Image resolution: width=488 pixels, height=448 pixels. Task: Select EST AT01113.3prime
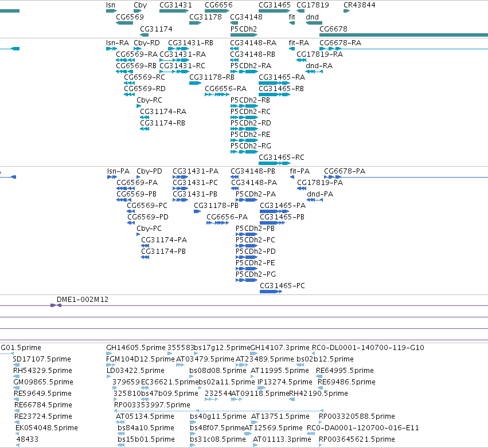282,439
